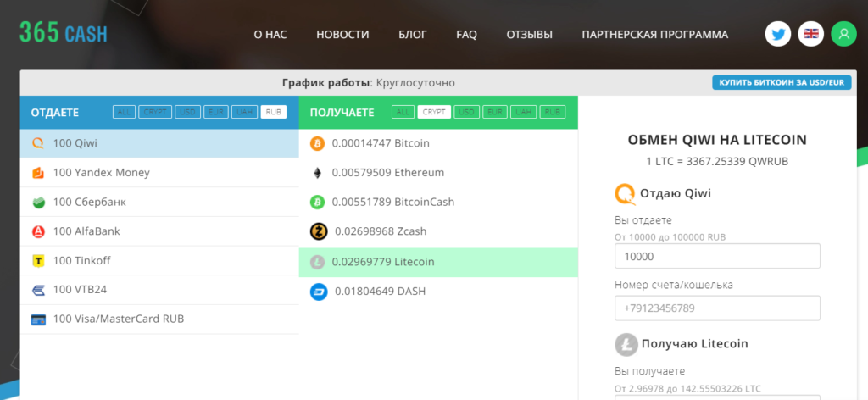This screenshot has height=400, width=868.
Task: Select the 100 VTB24 row
Action: click(159, 290)
